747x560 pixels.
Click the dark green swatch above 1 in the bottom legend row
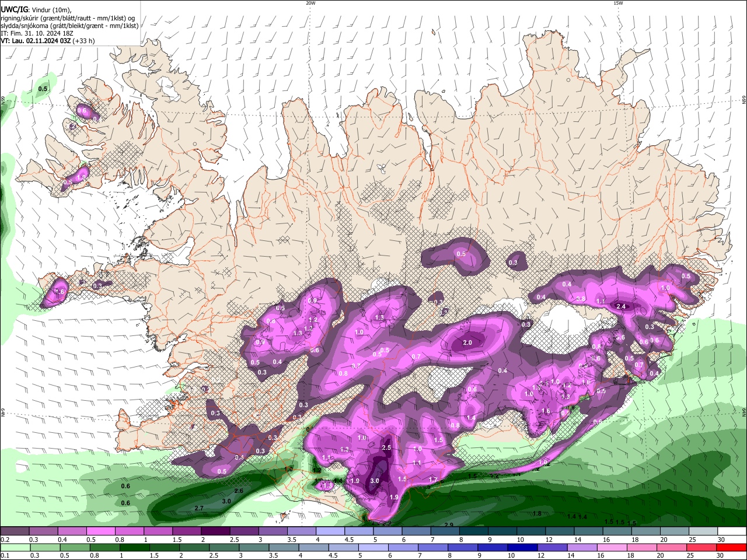(135, 548)
